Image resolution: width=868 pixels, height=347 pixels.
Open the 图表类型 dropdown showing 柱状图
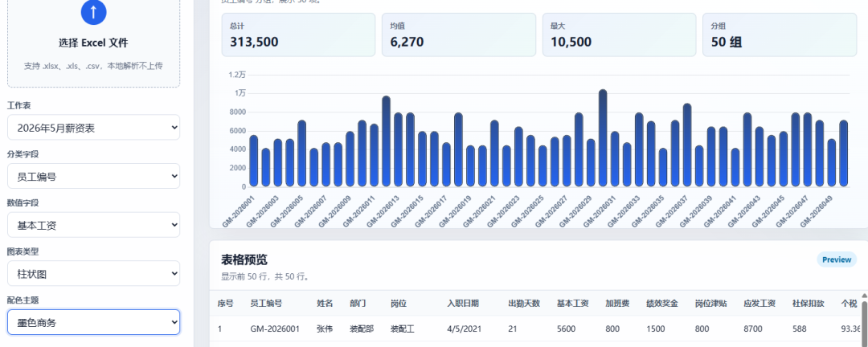point(93,274)
